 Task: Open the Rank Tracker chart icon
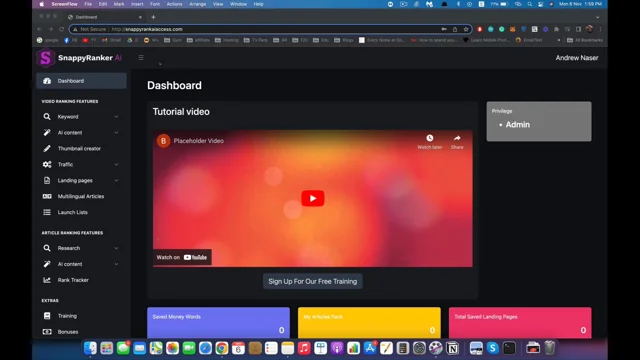[47, 280]
